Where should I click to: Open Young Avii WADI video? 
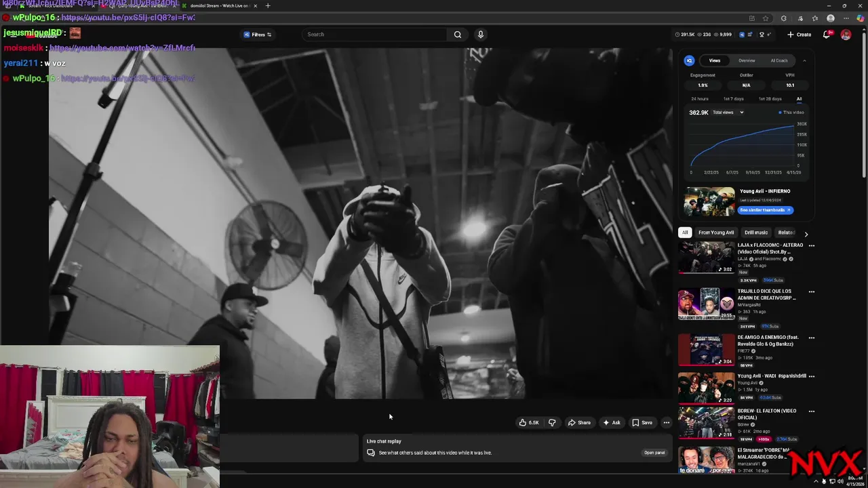pos(707,388)
